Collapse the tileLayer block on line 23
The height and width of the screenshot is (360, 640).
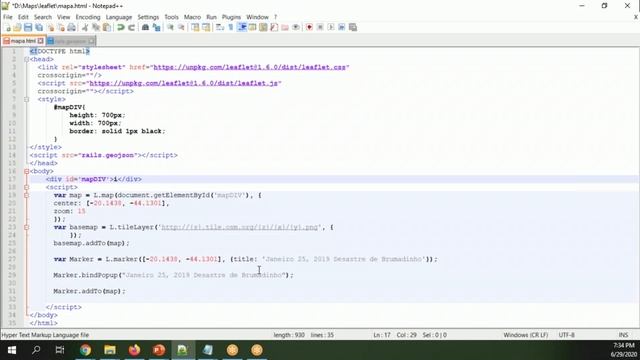(x=27, y=227)
